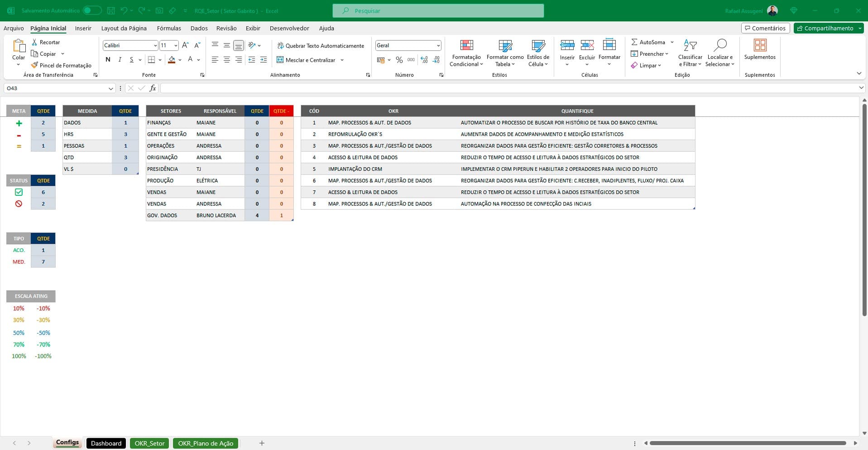868x450 pixels.
Task: Open the Arquivo menu
Action: coord(14,28)
